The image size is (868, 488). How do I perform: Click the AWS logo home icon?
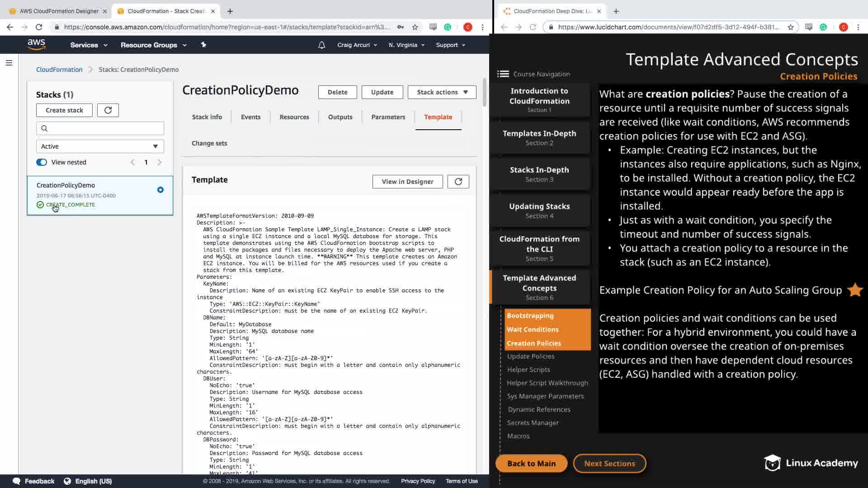point(36,44)
